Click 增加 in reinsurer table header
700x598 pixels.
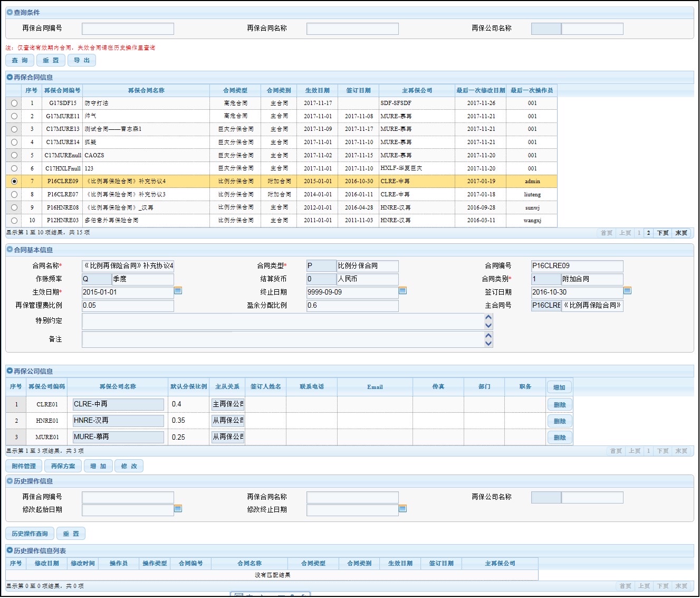559,387
